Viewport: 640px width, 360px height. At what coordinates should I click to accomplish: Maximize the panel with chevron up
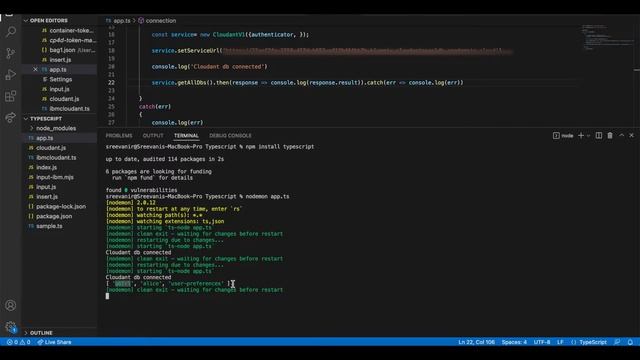point(621,136)
